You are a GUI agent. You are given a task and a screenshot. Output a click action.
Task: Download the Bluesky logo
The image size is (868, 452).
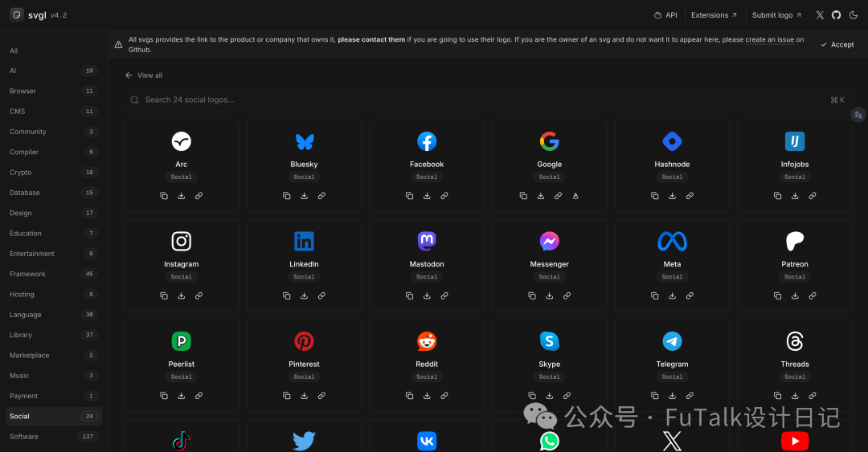pos(304,196)
